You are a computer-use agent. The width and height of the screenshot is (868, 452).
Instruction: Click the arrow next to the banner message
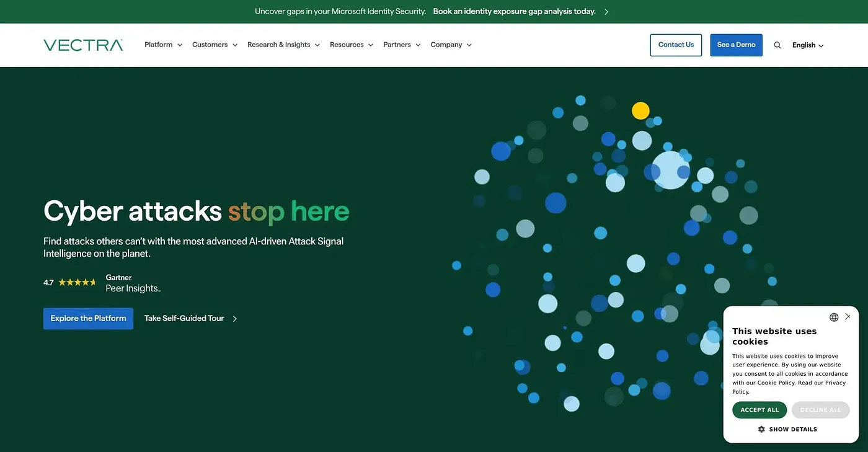(x=606, y=12)
